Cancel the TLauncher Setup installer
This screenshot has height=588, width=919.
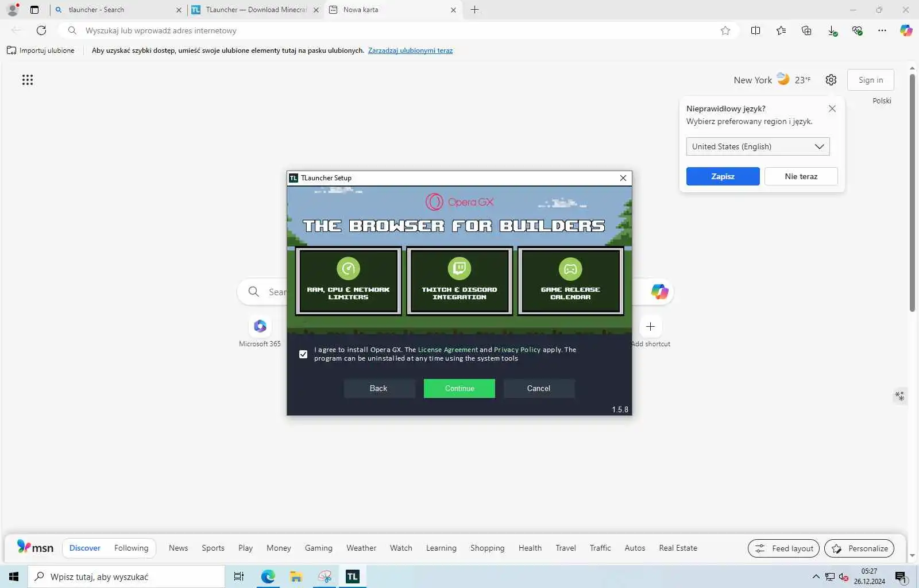[539, 388]
